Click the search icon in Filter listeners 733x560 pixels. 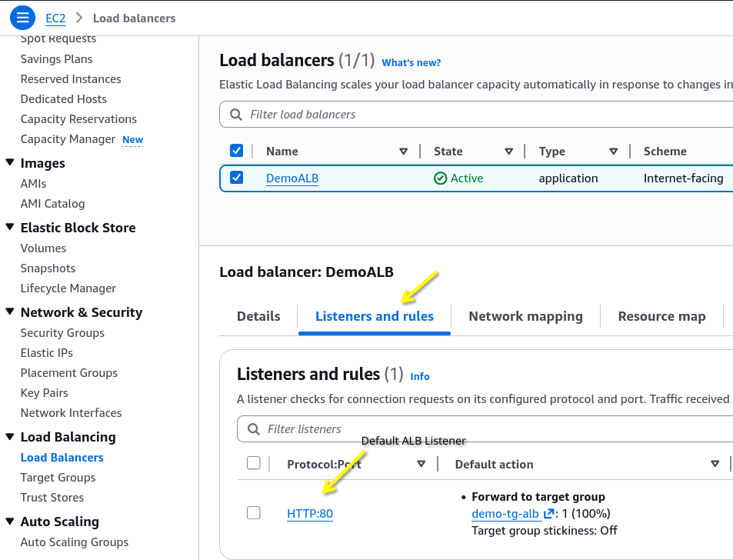point(253,429)
